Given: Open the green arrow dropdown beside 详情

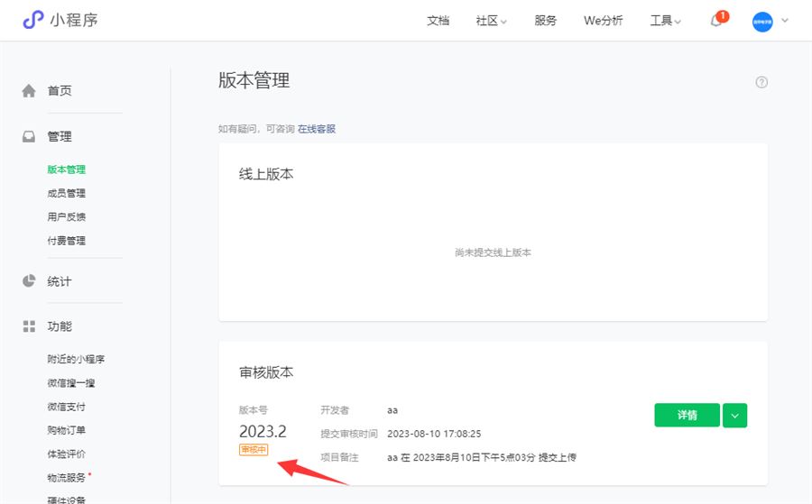Looking at the screenshot, I should [735, 416].
